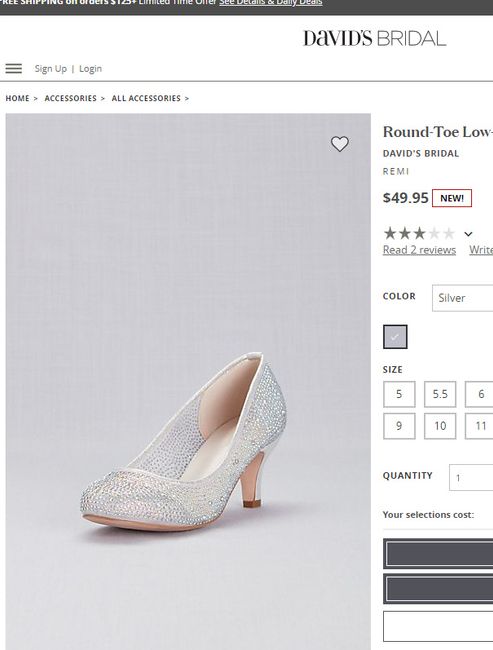493x650 pixels.
Task: Click the white outlined button at bottom
Action: pyautogui.click(x=438, y=626)
